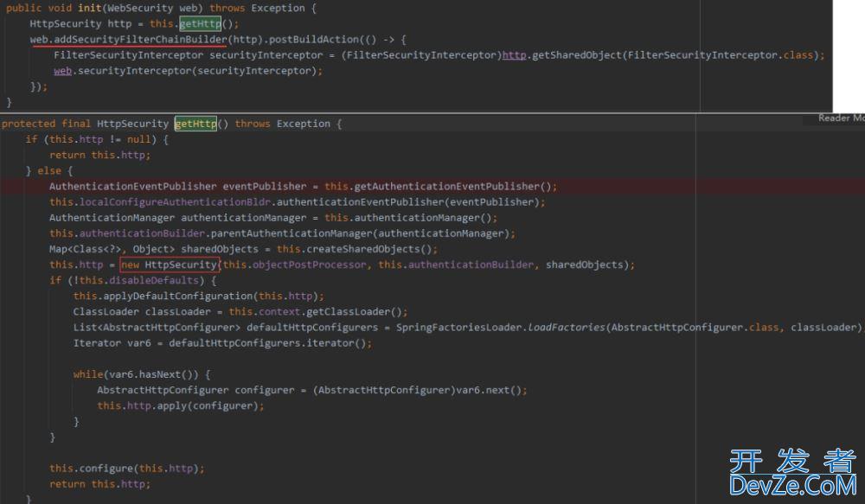Click underlined "web" before securityInterceptor
865x504 pixels.
point(62,71)
